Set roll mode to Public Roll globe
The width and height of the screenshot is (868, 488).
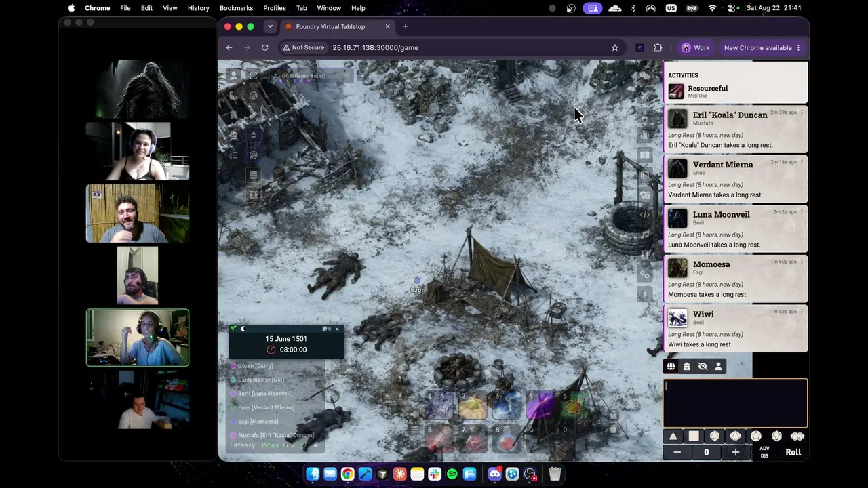671,367
